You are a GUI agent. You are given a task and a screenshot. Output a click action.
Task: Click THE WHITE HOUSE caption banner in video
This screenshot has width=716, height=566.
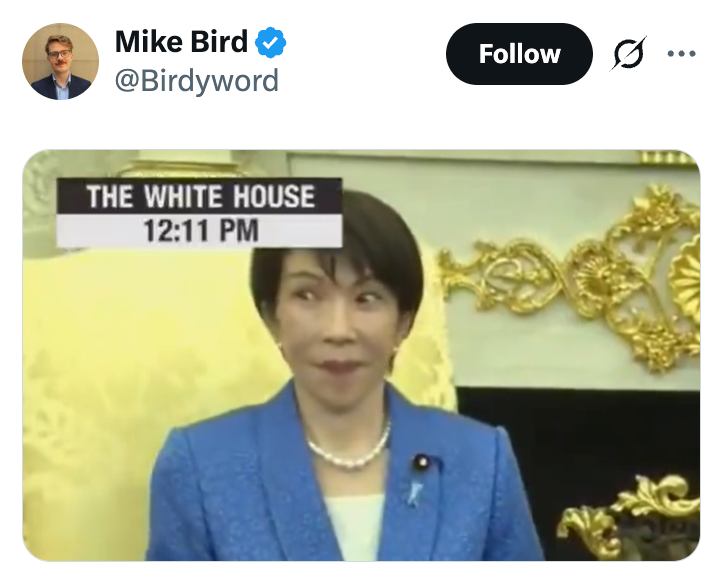click(x=200, y=196)
